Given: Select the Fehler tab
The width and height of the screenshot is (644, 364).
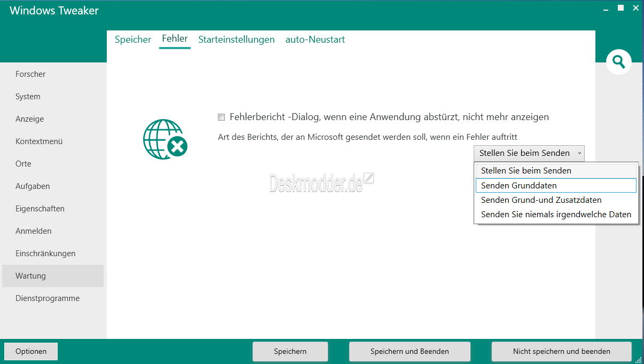Looking at the screenshot, I should (x=175, y=39).
